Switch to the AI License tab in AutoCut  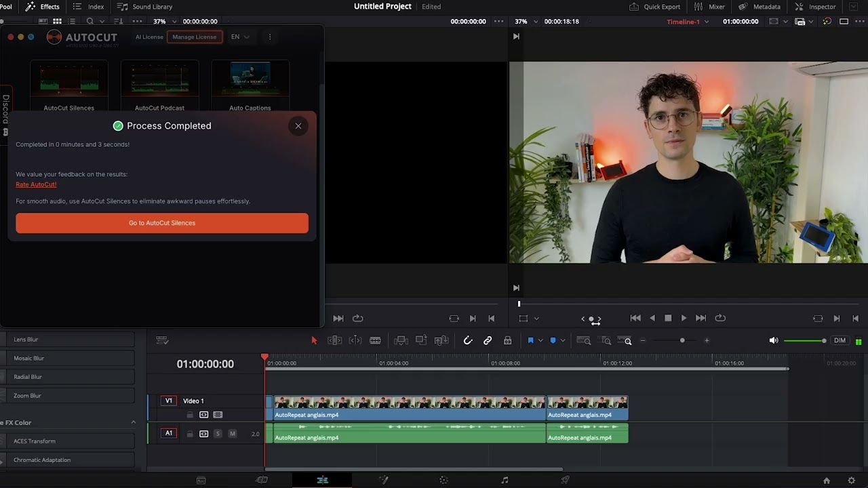(x=149, y=37)
